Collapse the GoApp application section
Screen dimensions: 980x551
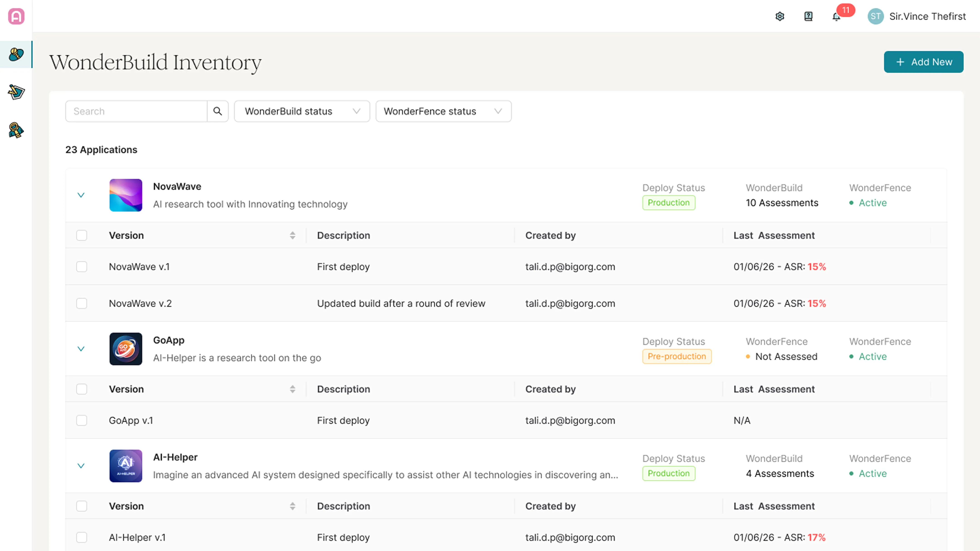[81, 349]
